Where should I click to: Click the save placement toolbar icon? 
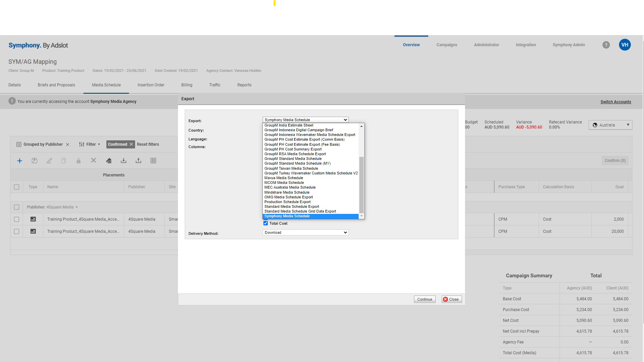click(34, 161)
